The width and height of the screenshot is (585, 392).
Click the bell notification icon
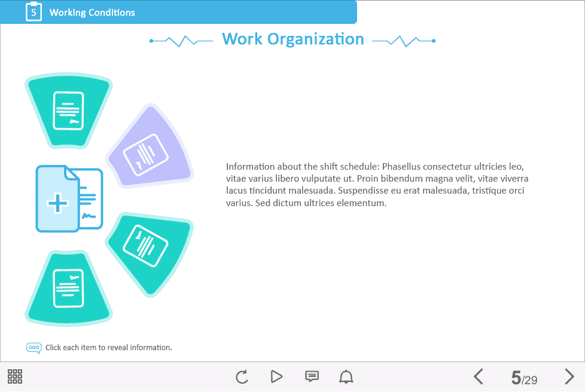[x=346, y=376]
